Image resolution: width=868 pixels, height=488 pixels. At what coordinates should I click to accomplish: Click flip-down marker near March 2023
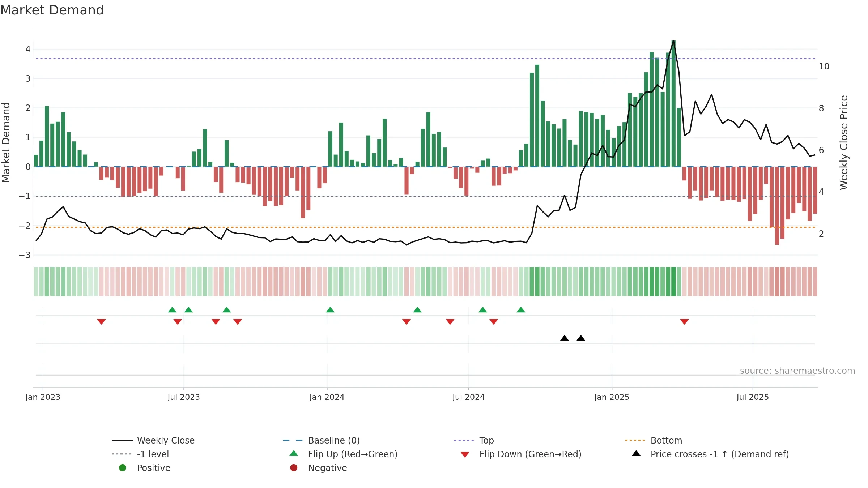click(x=101, y=322)
